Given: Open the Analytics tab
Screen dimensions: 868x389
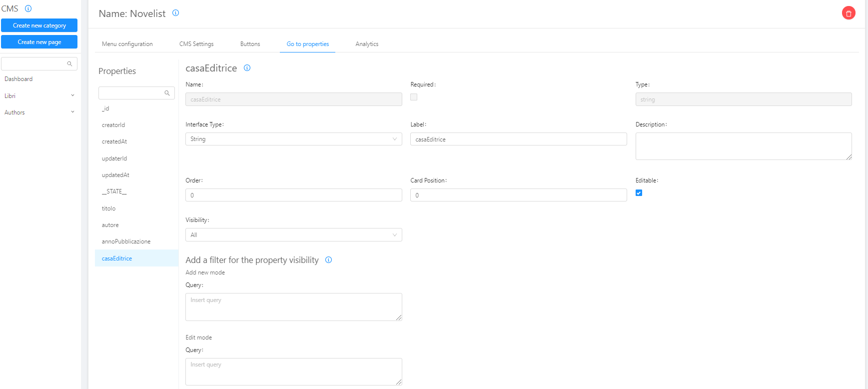Looking at the screenshot, I should point(367,44).
